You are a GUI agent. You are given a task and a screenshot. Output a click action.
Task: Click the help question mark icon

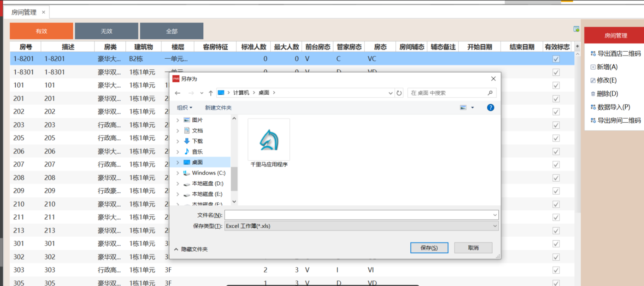pos(490,108)
